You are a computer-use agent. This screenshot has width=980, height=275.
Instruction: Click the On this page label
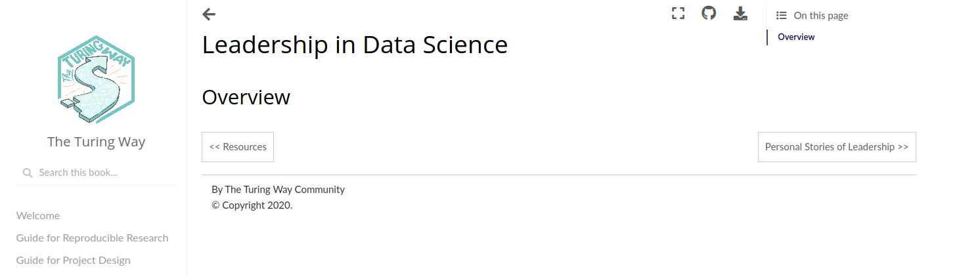[x=821, y=15]
